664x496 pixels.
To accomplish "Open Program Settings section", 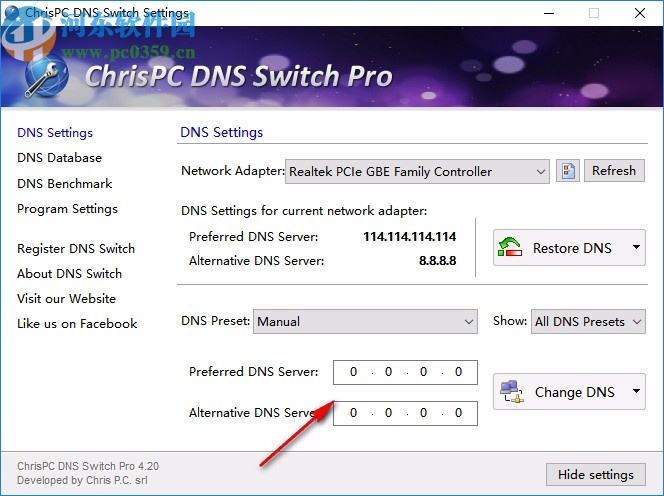I will pos(67,209).
